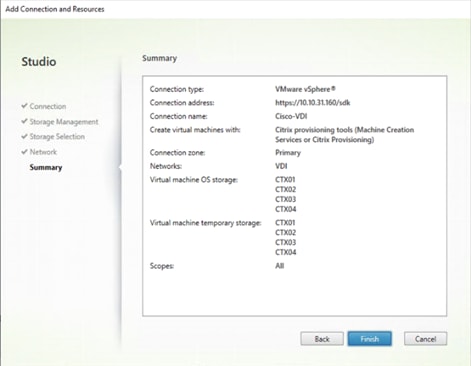
Task: Click the 'VMware vSphere®' connection type value
Action: tap(305, 89)
